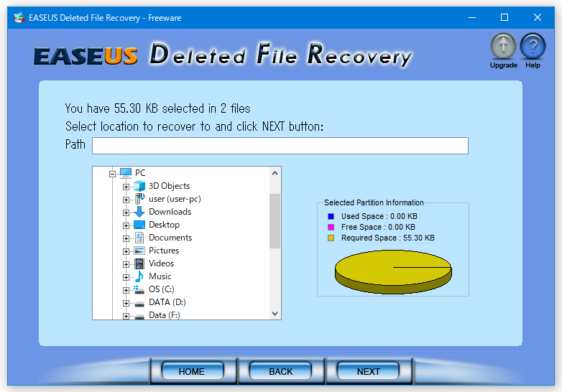
Task: Expand the OS (C:) drive node
Action: (126, 290)
